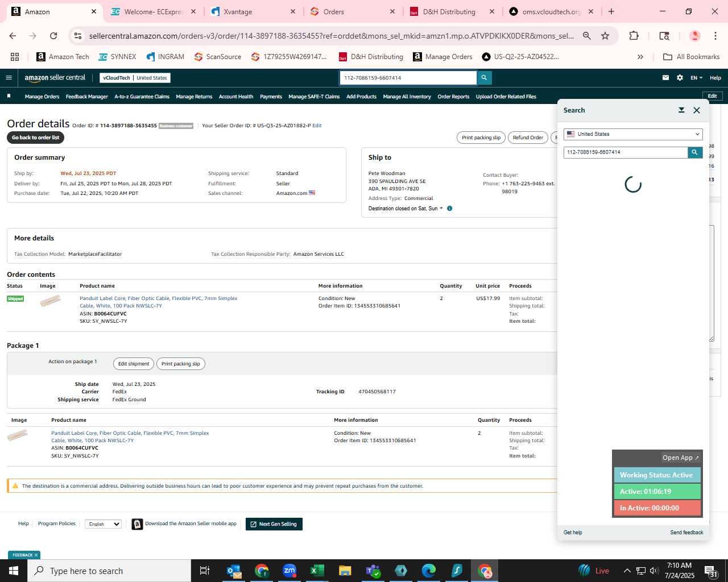The height and width of the screenshot is (582, 728).
Task: Open the vCloudTech United States account switcher
Action: click(x=135, y=78)
